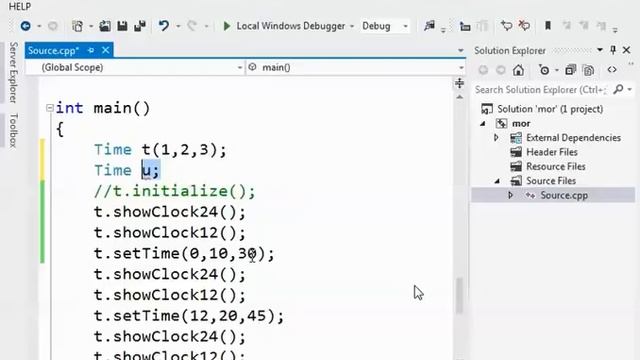640x360 pixels.
Task: Open the Navigate Backward history dropdown
Action: 39,27
